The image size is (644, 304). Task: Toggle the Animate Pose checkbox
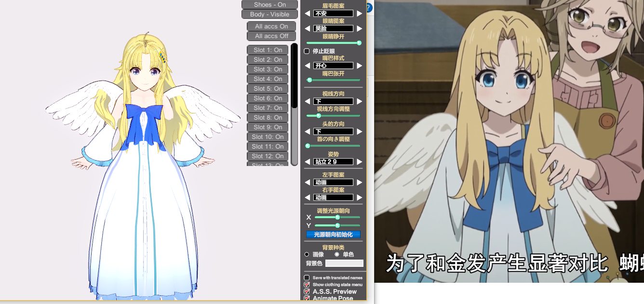tap(307, 298)
